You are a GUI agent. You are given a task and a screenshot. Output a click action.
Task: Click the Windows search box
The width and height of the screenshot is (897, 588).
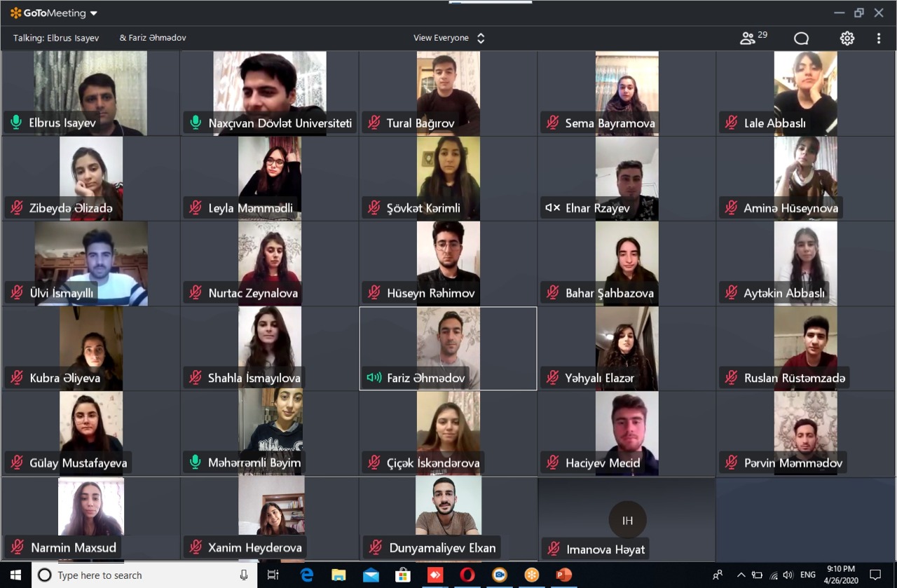[x=140, y=575]
